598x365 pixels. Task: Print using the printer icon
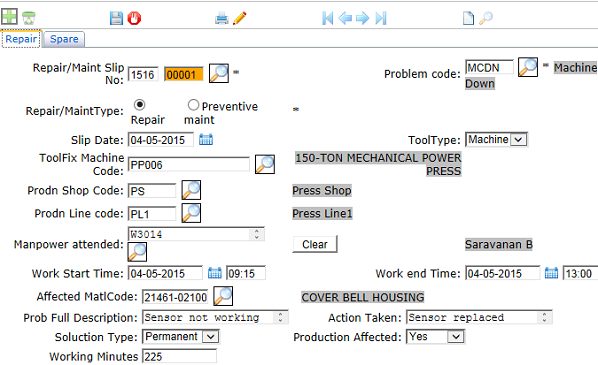tap(222, 18)
